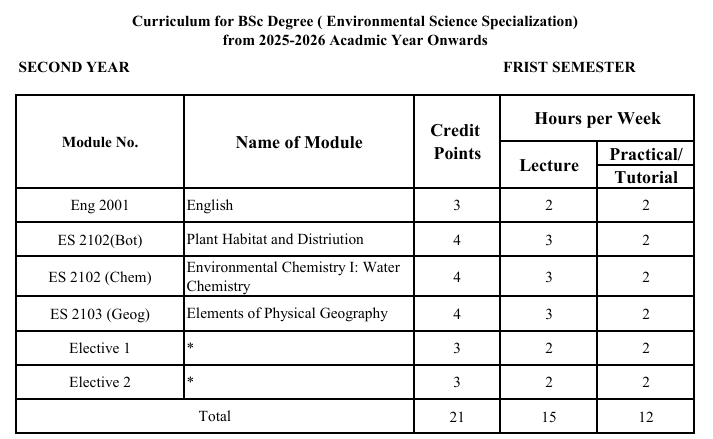Select Elements of Physical Geography cell
Image resolution: width=713 pixels, height=439 pixels.
(299, 314)
